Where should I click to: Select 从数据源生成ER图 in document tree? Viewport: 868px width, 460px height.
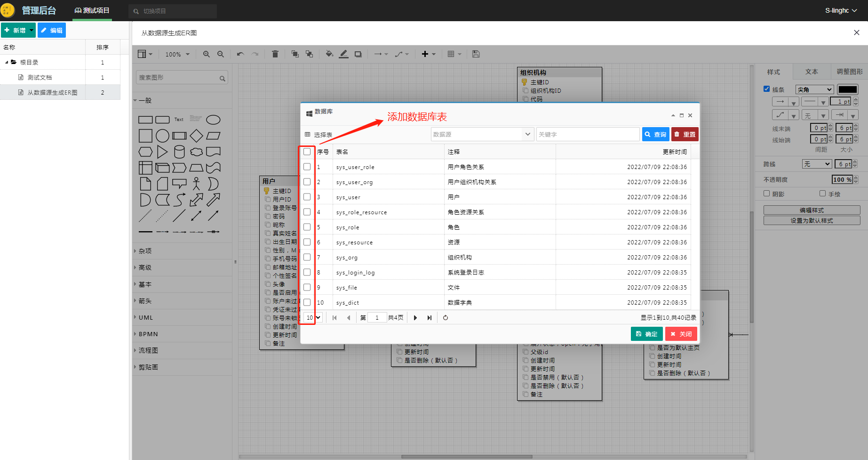click(x=52, y=93)
